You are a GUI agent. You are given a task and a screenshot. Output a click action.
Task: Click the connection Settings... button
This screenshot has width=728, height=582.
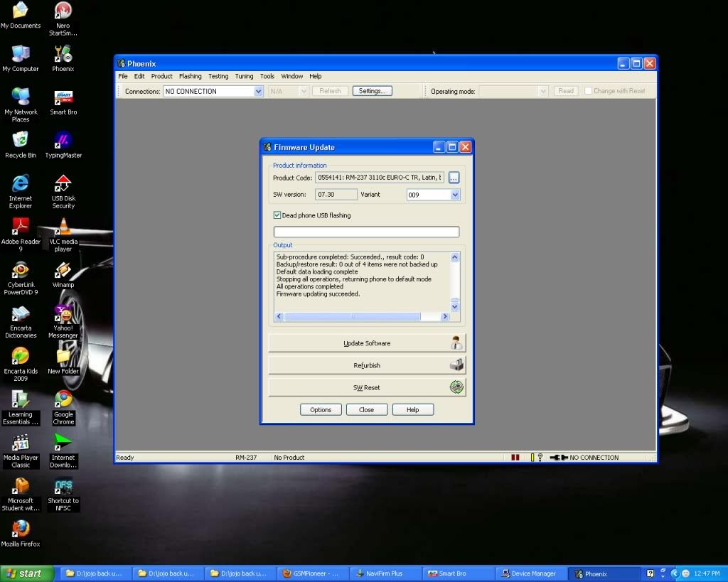click(373, 91)
